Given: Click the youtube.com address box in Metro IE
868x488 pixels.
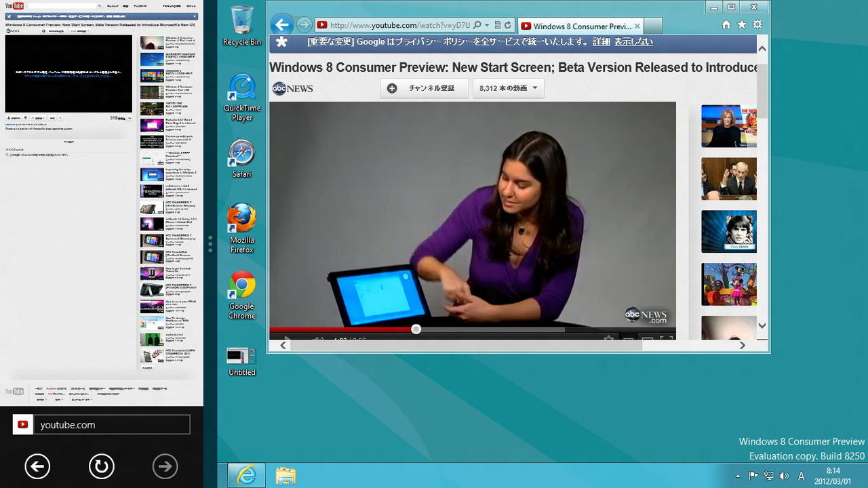Looking at the screenshot, I should (112, 425).
